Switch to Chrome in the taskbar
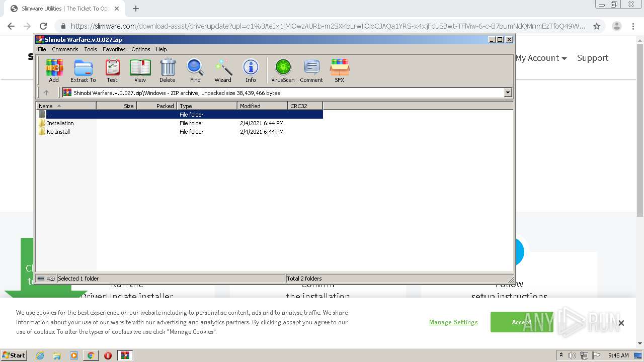Screen dimensions: 644x362 click(91, 355)
